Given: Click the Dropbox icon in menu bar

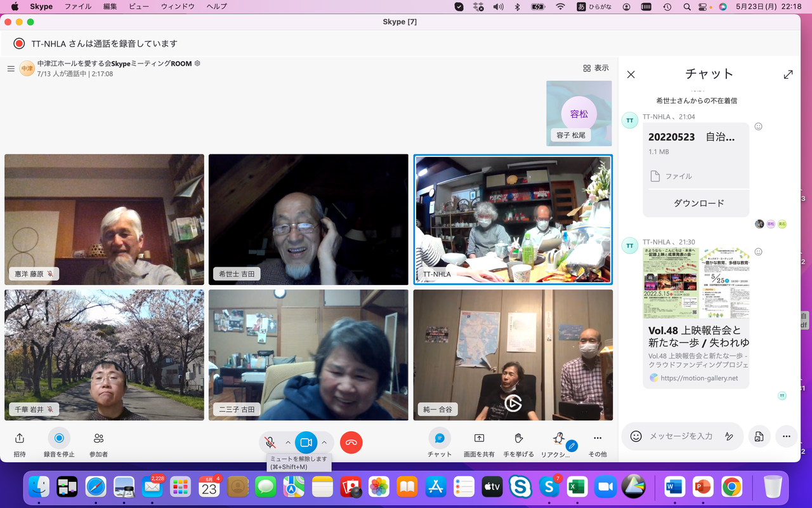Looking at the screenshot, I should coord(478,6).
